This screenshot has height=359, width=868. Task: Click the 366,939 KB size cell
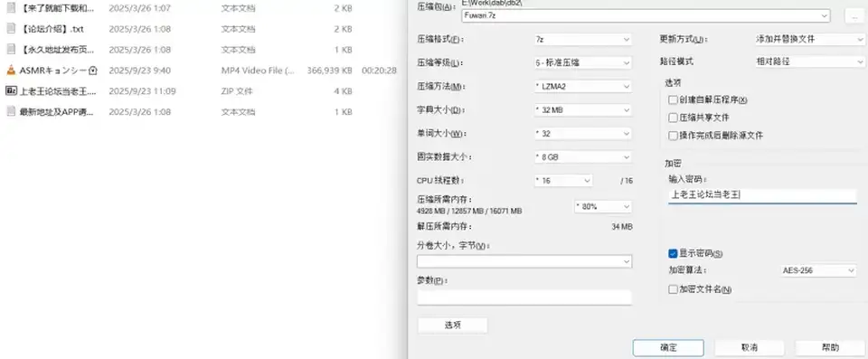(329, 71)
